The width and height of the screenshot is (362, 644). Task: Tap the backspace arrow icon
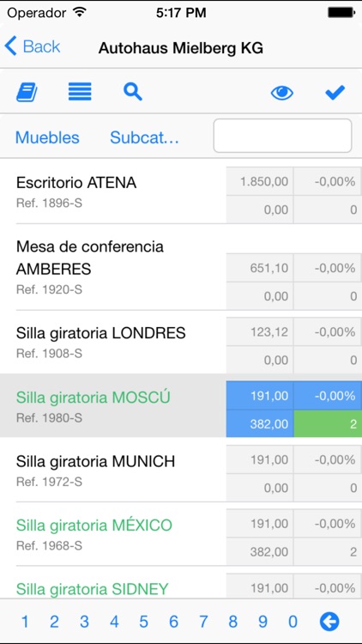coord(329,622)
